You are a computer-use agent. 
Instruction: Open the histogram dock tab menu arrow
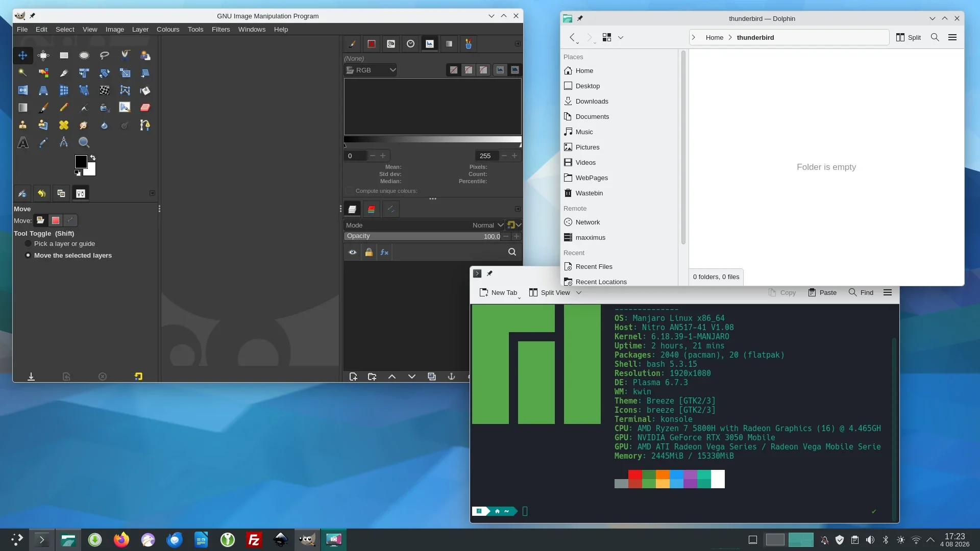click(518, 44)
